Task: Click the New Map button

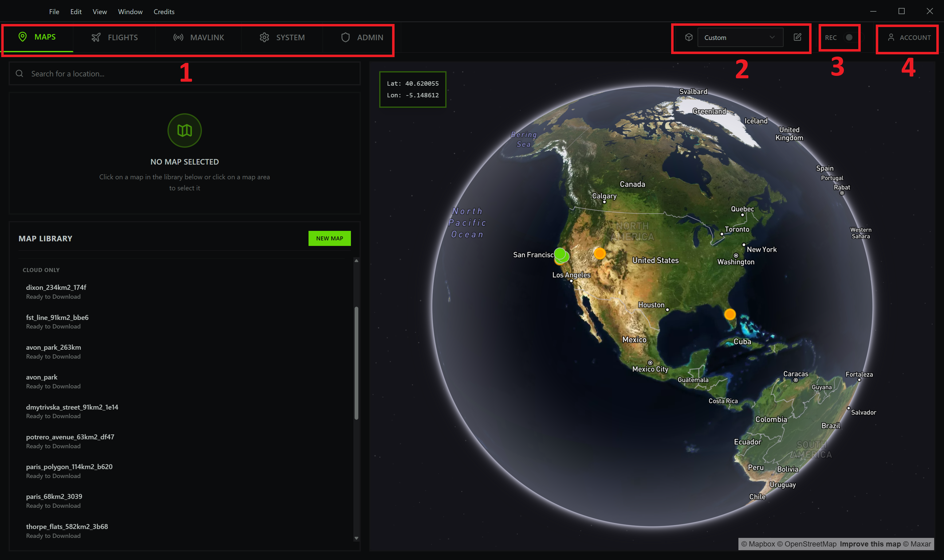Action: coord(329,238)
